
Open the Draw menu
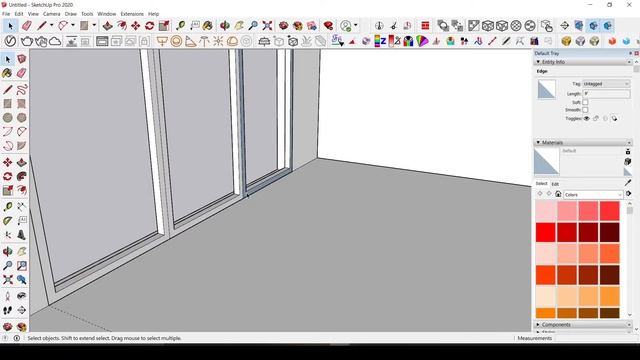pos(71,14)
